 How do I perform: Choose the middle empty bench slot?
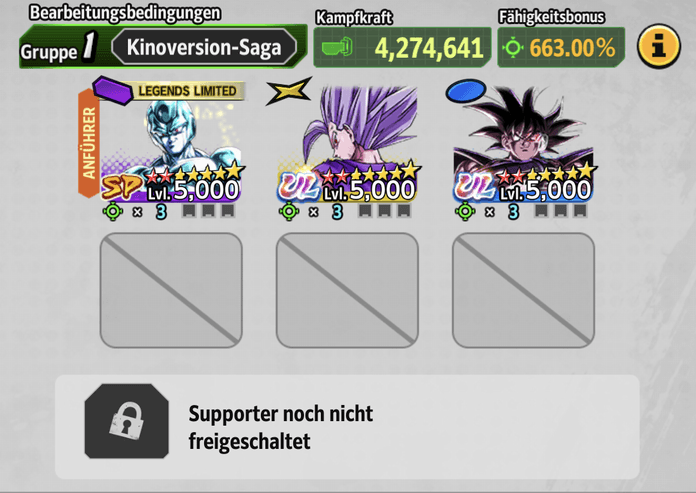tap(347, 290)
